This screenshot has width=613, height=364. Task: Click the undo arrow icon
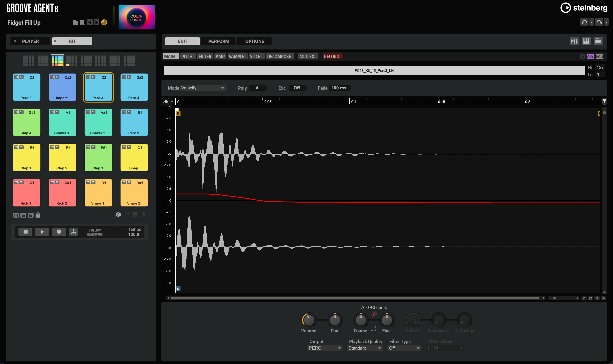[584, 22]
